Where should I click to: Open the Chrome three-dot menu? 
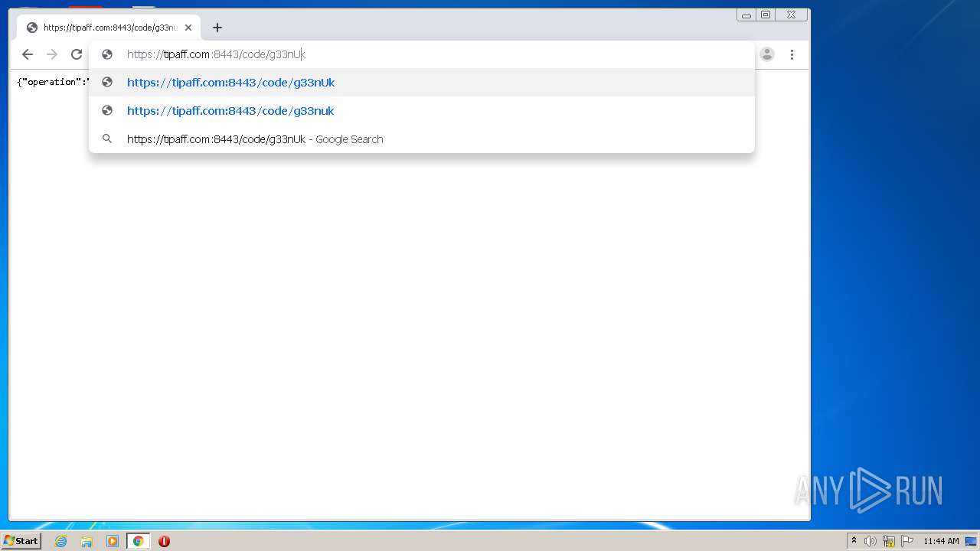(x=792, y=54)
